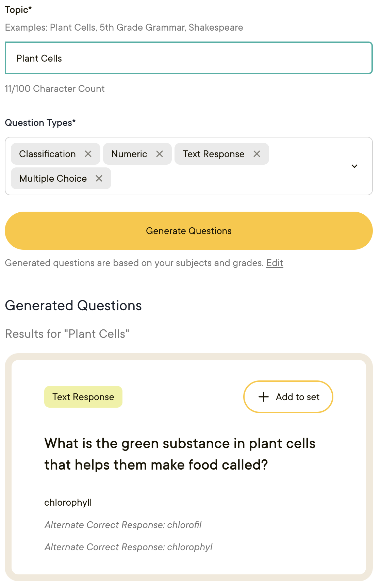This screenshot has width=381, height=588.
Task: Open the question type selector chevron
Action: click(354, 166)
